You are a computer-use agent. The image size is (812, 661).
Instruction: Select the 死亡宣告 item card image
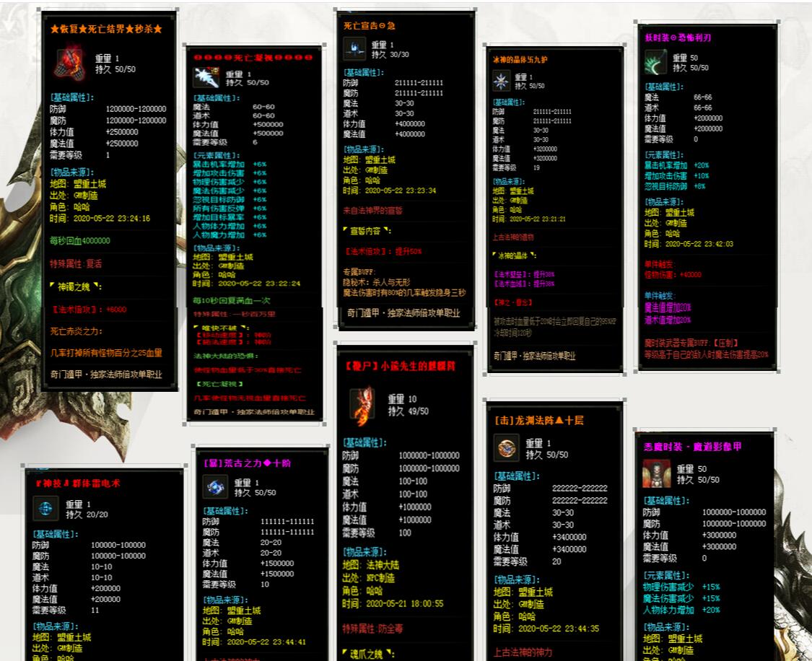point(406,170)
